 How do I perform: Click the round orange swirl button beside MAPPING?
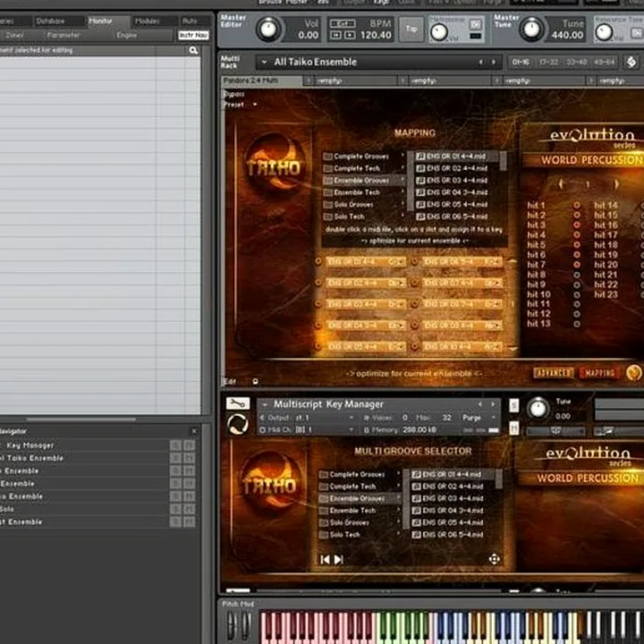tap(634, 372)
